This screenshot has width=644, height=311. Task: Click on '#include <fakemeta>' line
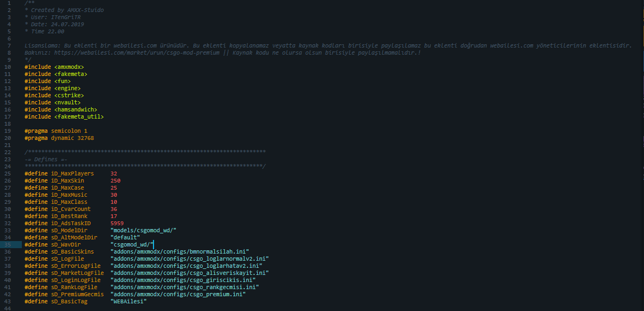tap(56, 74)
